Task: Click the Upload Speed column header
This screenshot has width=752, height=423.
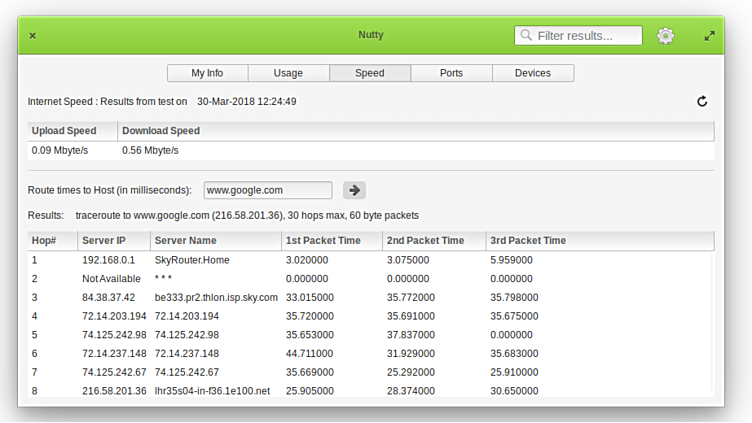Action: click(x=71, y=131)
